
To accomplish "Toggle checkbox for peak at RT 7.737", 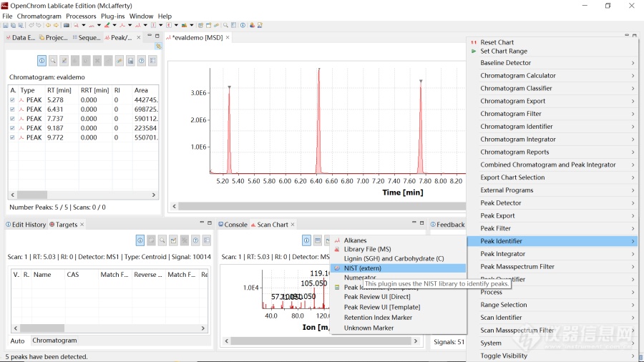I will tap(13, 119).
